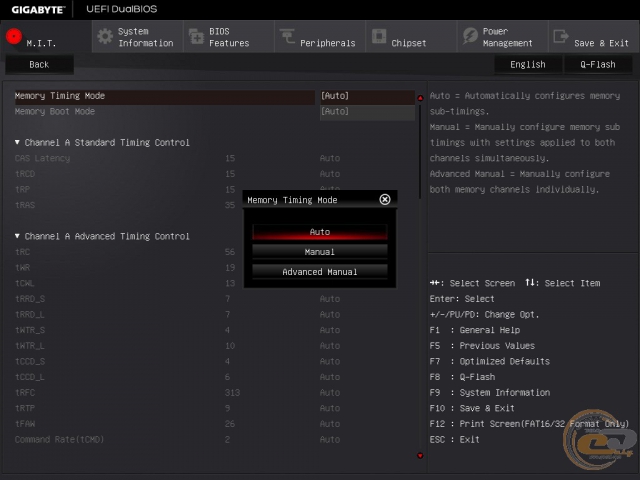Open Memory Boot Mode [Auto] value
640x480 pixels.
pos(367,111)
